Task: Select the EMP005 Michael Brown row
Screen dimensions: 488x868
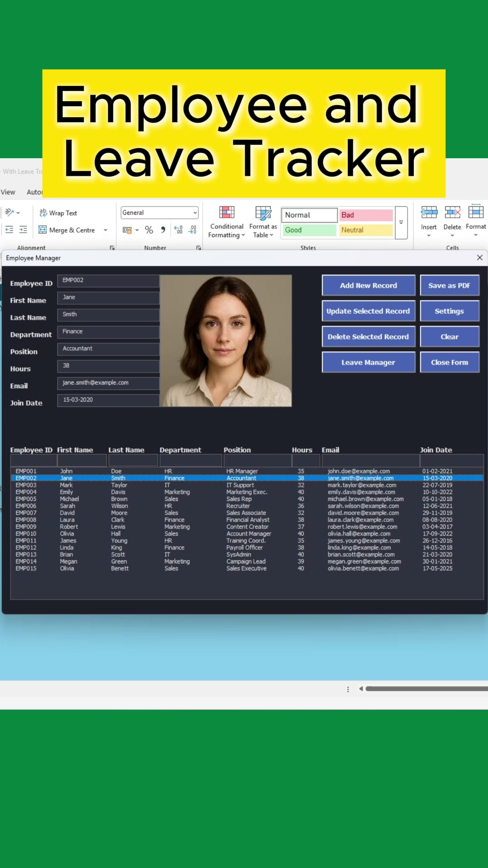Action: tap(247, 499)
